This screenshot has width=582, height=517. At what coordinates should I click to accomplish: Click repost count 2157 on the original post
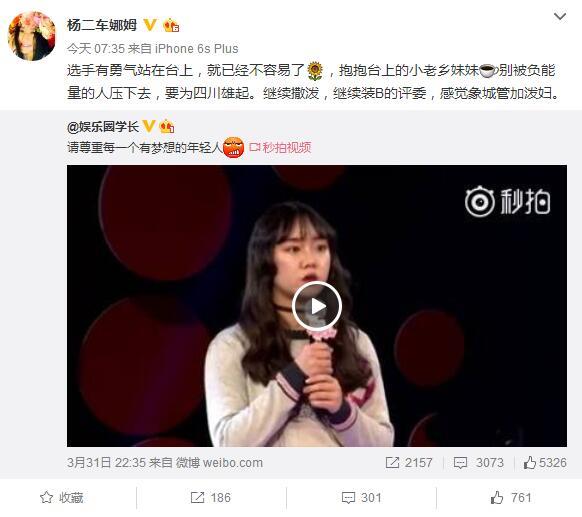click(x=409, y=462)
